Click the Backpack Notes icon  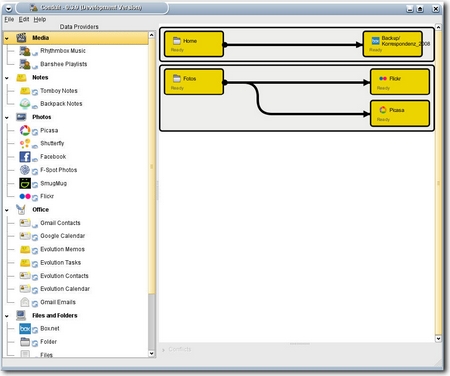[x=25, y=104]
